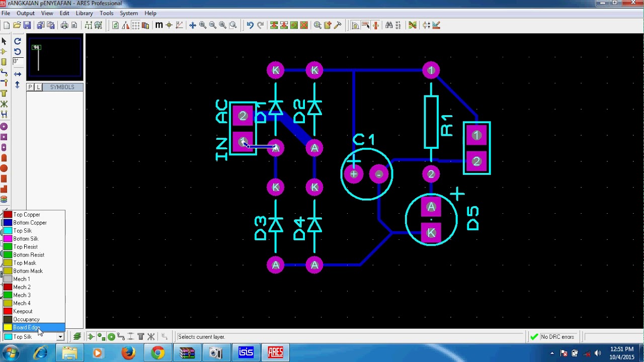Click the green layers stack icon
644x362 pixels.
click(x=77, y=337)
